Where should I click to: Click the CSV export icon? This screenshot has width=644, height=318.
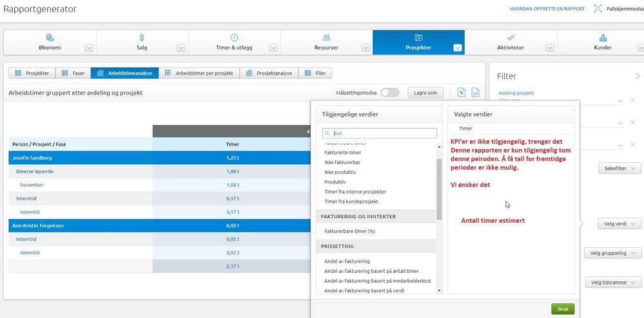point(475,92)
